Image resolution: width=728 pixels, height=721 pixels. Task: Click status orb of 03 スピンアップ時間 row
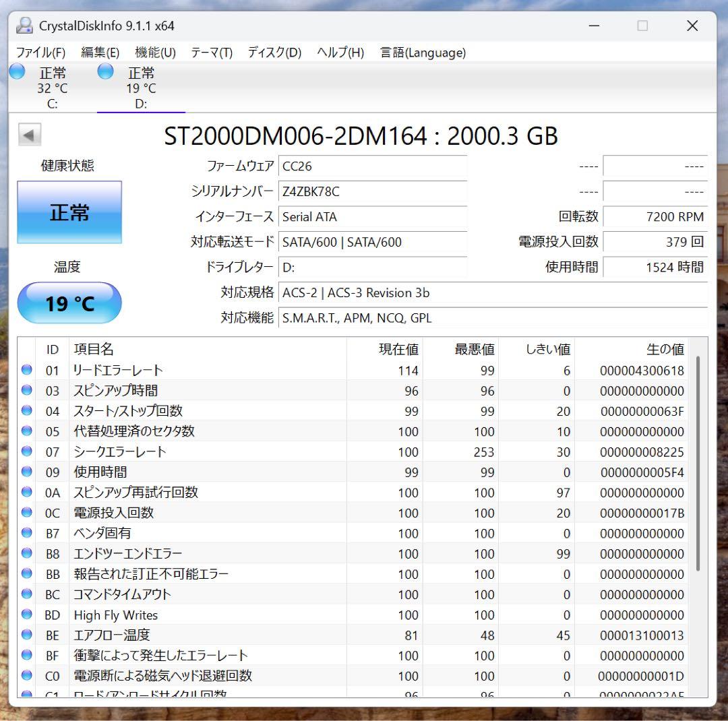click(27, 390)
